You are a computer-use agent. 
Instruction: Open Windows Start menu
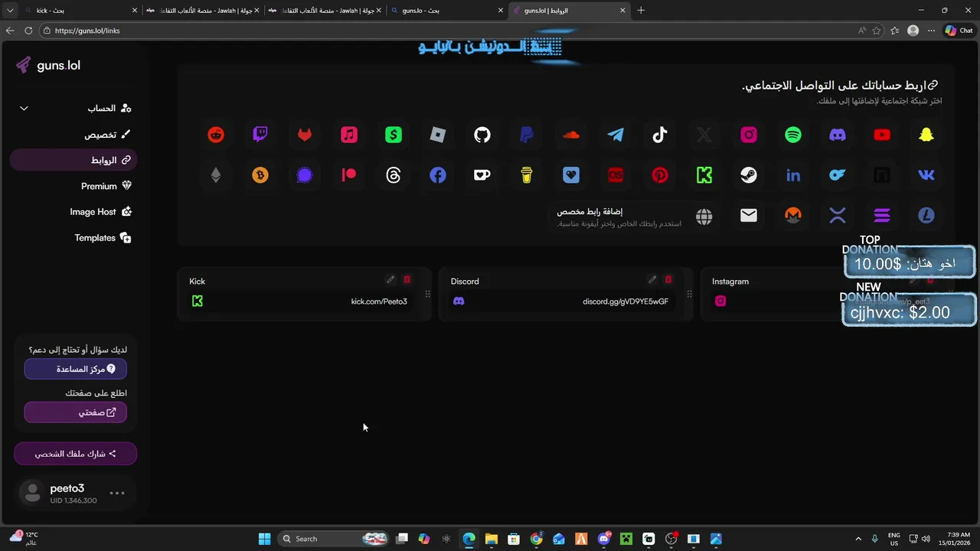(x=264, y=539)
